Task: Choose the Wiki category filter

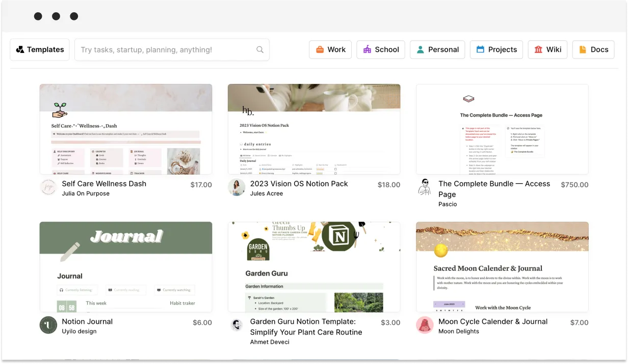Action: click(x=547, y=49)
